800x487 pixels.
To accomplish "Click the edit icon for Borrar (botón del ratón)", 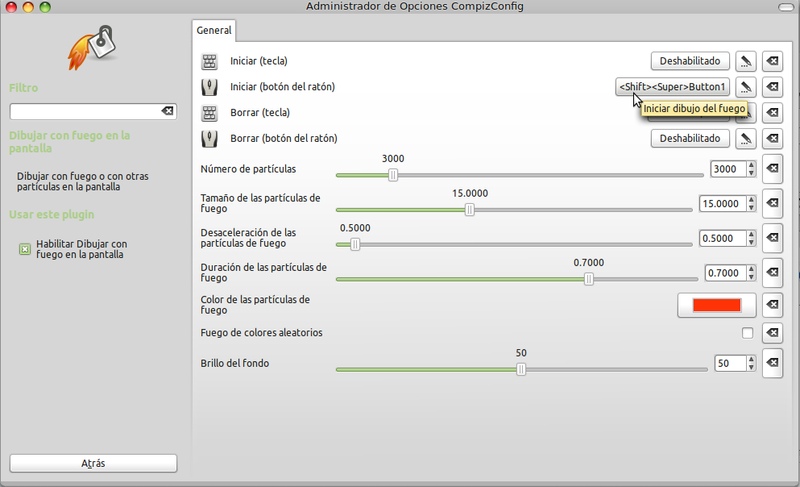I will coord(746,138).
